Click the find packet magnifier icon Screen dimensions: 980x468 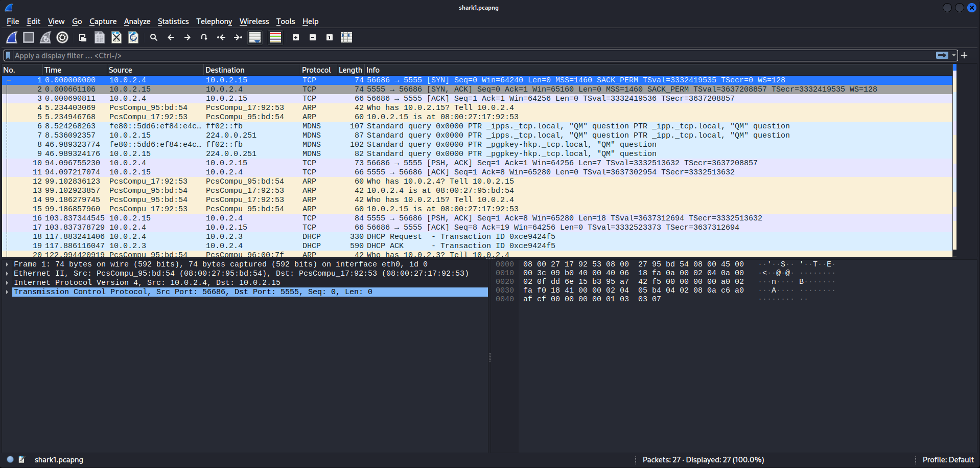153,37
